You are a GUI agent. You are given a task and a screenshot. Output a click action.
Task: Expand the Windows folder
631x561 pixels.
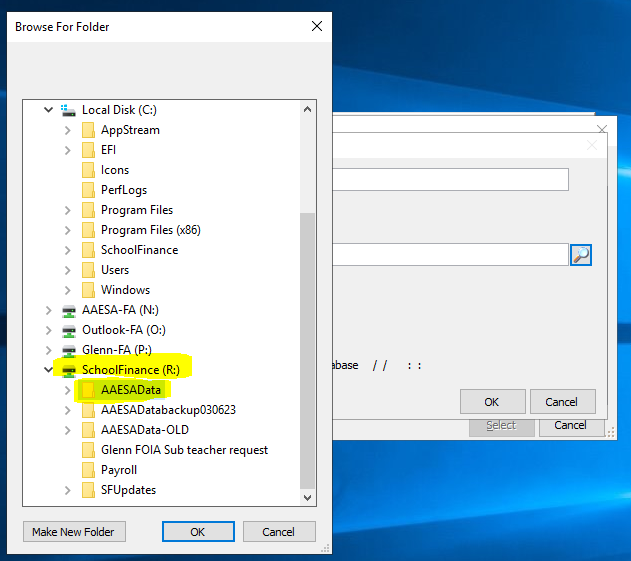68,290
